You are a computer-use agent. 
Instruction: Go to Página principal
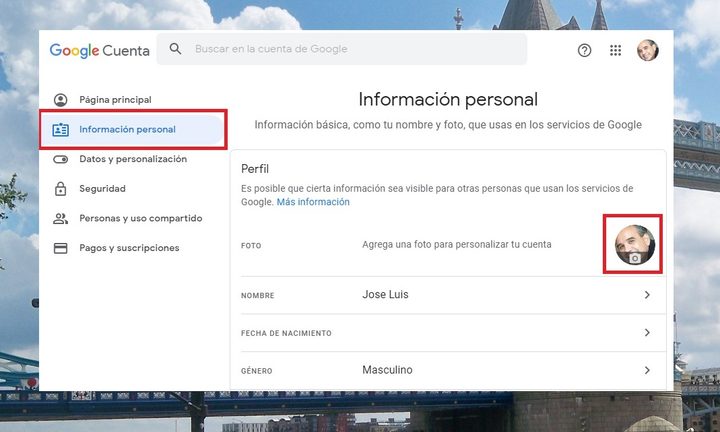click(115, 100)
